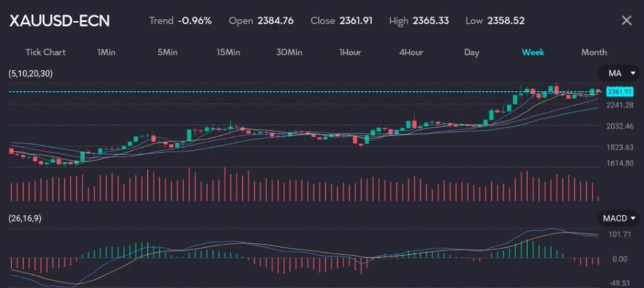Select the active Week timeframe
The width and height of the screenshot is (644, 288).
(x=533, y=52)
